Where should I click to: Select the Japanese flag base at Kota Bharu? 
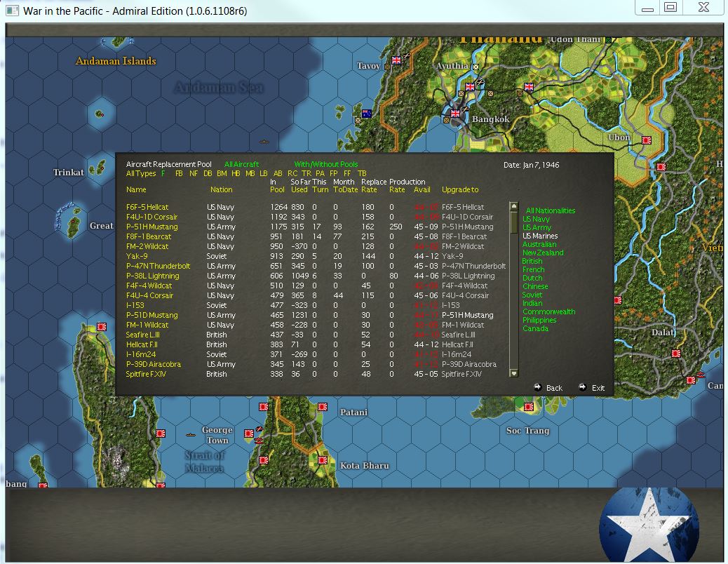coord(323,460)
